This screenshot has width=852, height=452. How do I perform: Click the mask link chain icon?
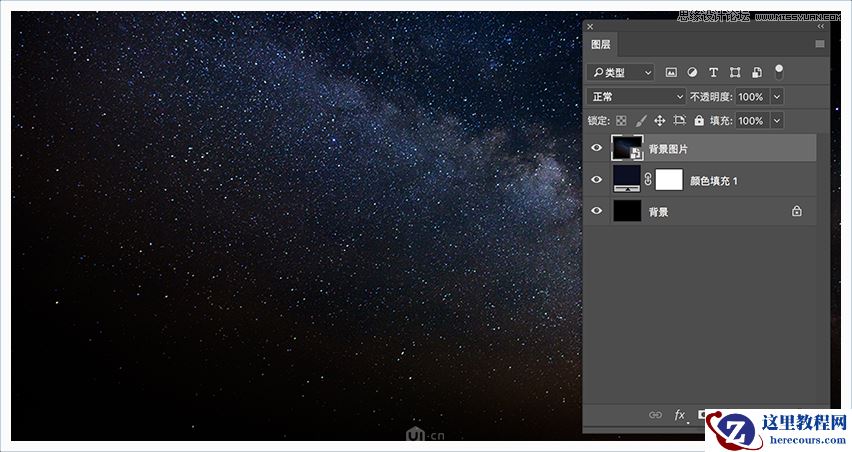pyautogui.click(x=648, y=179)
